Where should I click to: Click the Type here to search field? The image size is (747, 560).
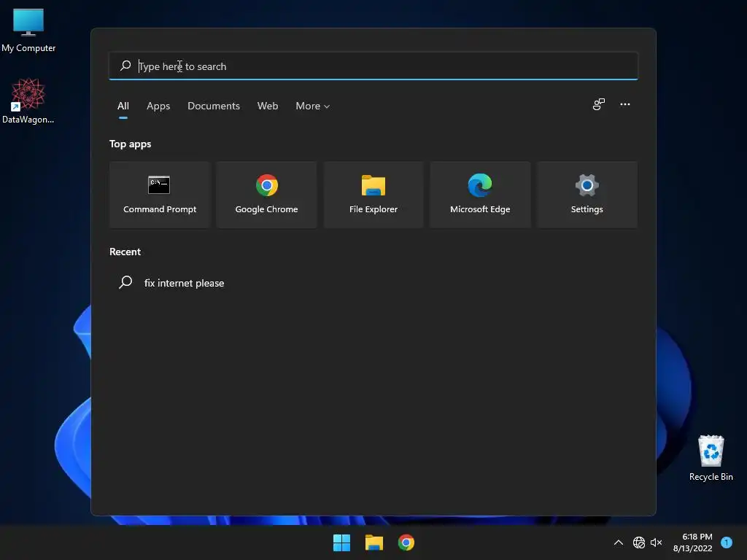coord(373,66)
